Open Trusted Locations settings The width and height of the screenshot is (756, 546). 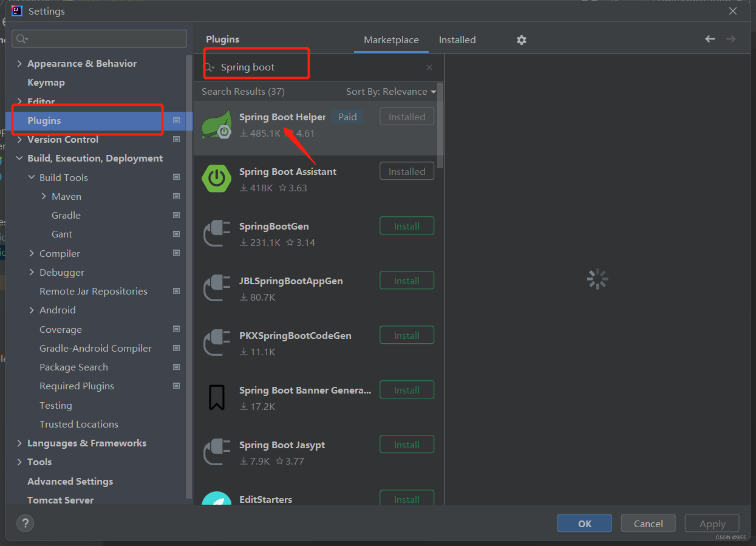pos(78,424)
